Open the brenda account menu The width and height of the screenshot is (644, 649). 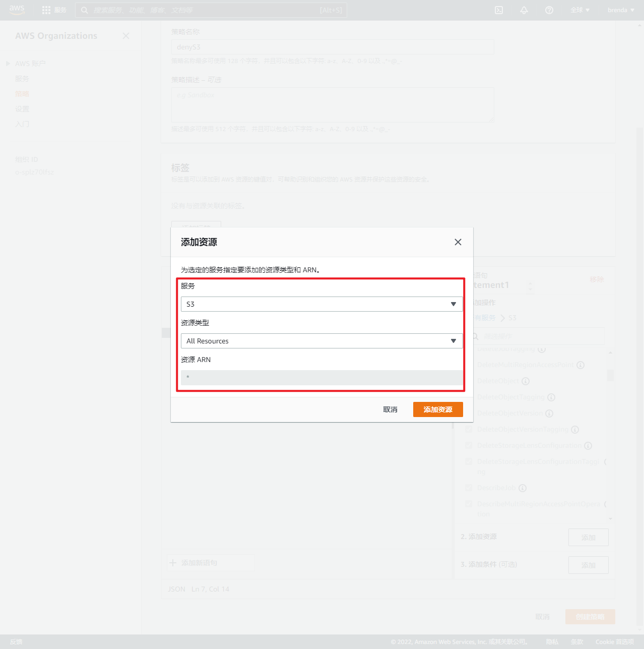pyautogui.click(x=621, y=10)
